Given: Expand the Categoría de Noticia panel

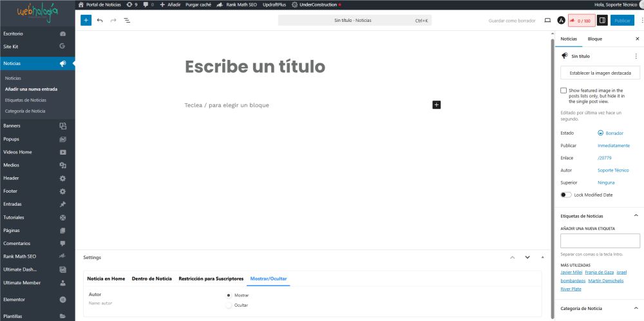Looking at the screenshot, I should coord(636,309).
